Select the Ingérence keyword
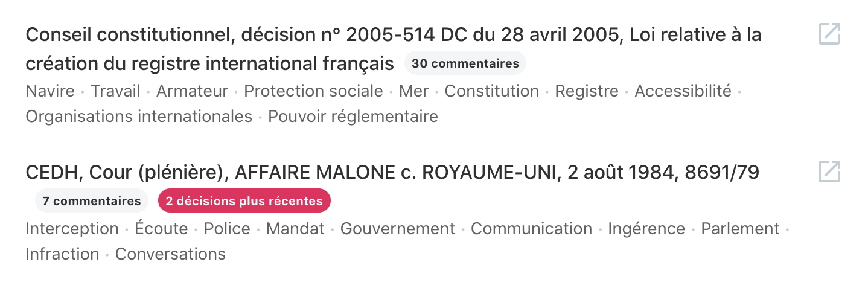Image resolution: width=868 pixels, height=285 pixels. click(646, 229)
